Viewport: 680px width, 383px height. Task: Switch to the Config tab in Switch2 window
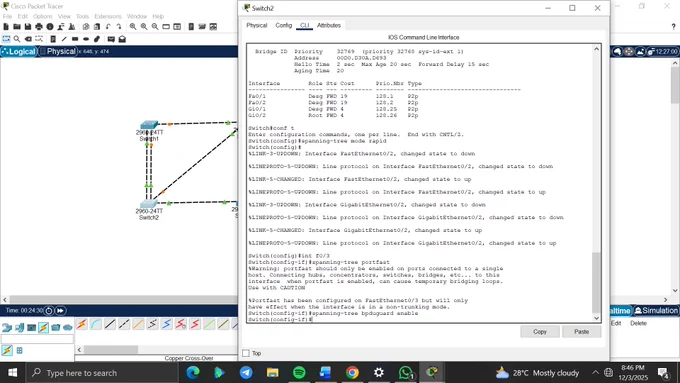[284, 26]
